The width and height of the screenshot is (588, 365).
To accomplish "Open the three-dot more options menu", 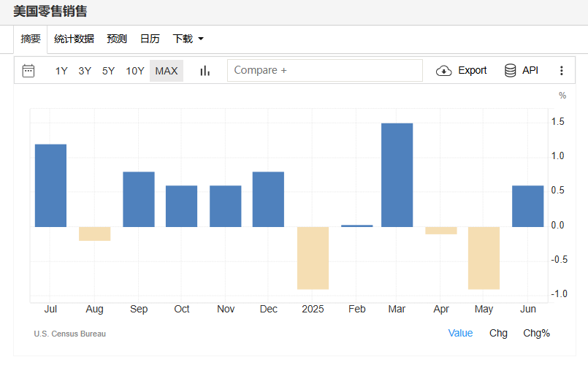I will point(562,71).
